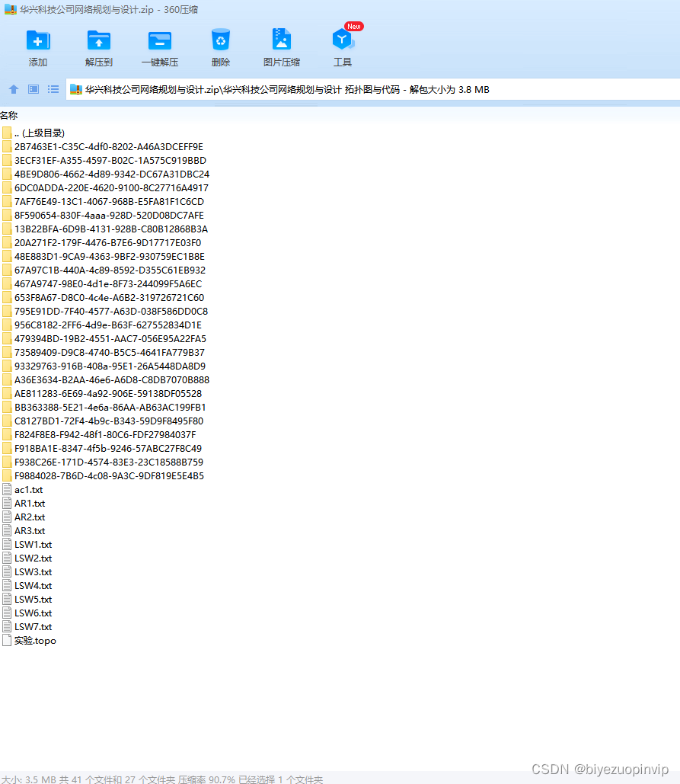
Task: Click the archive path address field
Action: tap(372, 89)
